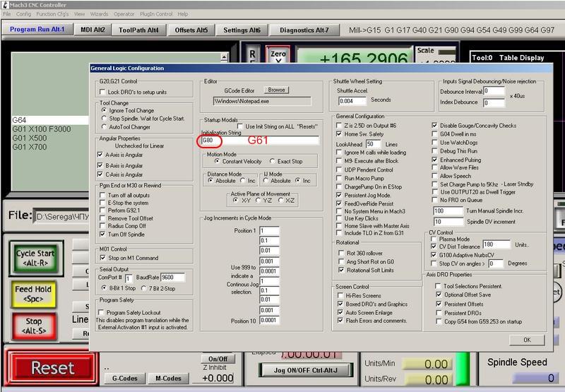Open the Config menu
Screen dimensions: 565x392
[23, 13]
